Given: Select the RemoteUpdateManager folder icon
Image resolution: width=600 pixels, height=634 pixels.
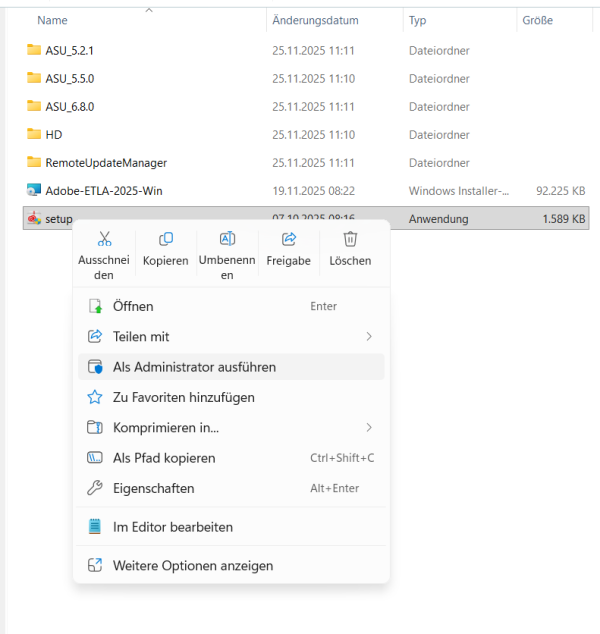Looking at the screenshot, I should coord(34,162).
